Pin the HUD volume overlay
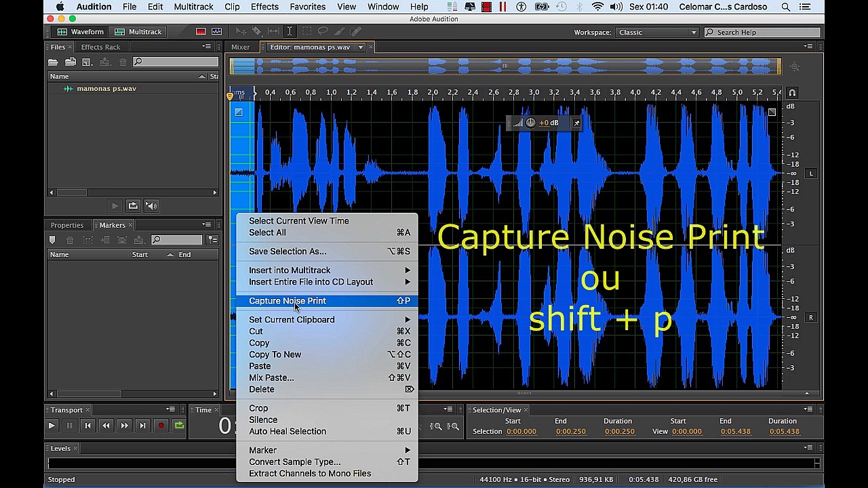The width and height of the screenshot is (868, 488). [x=576, y=123]
